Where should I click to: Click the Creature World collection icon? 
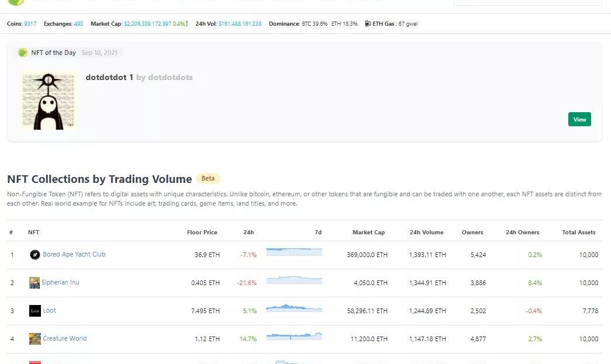point(34,339)
